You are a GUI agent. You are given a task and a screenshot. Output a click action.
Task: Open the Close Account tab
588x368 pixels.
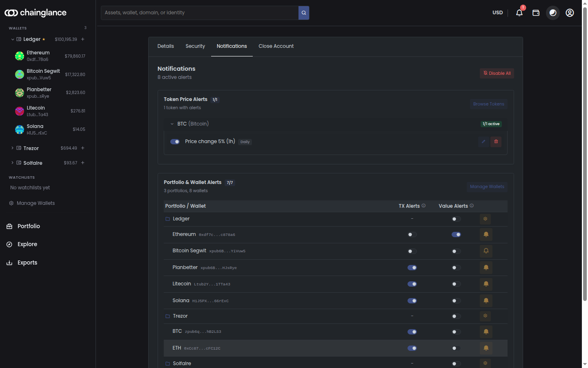pyautogui.click(x=276, y=46)
